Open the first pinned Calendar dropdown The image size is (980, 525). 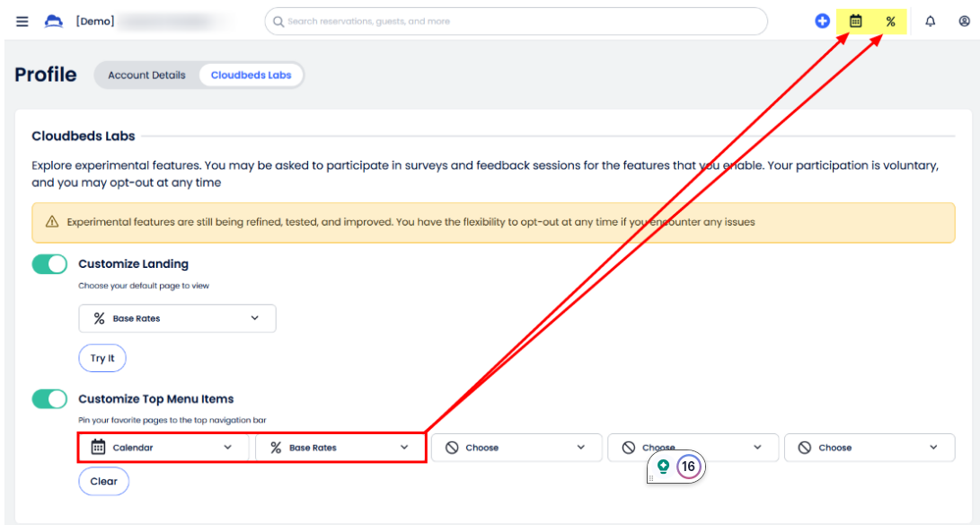point(163,448)
